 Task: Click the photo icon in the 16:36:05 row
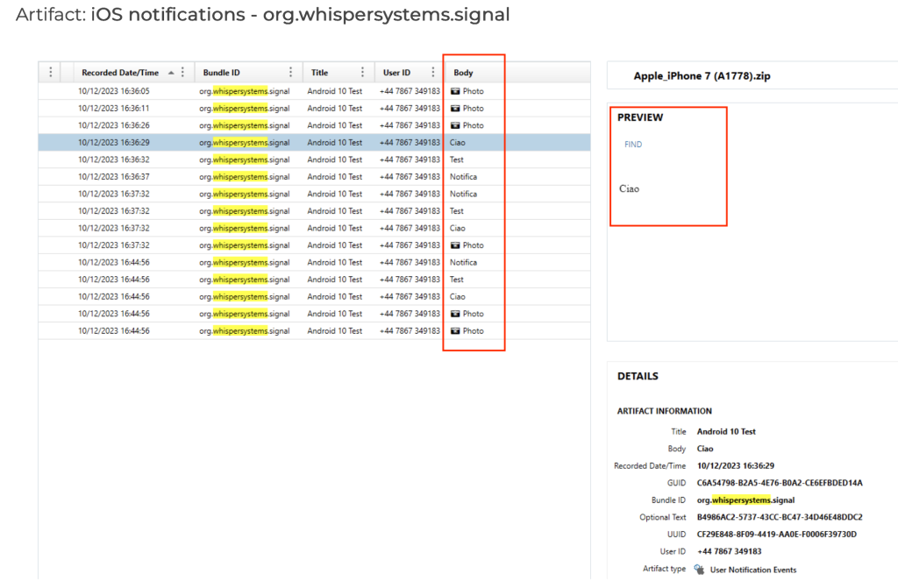[454, 91]
